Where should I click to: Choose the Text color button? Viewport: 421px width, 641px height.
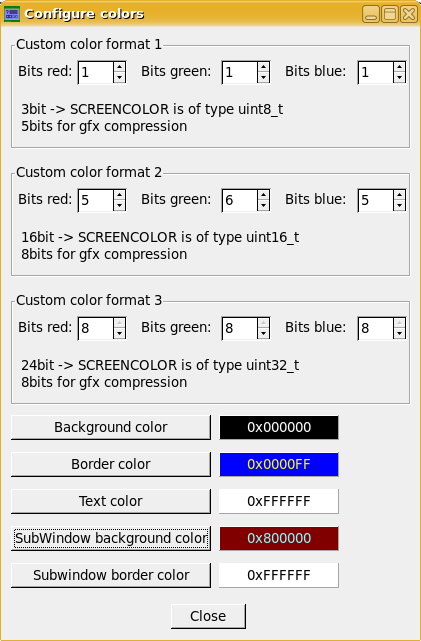tap(111, 501)
